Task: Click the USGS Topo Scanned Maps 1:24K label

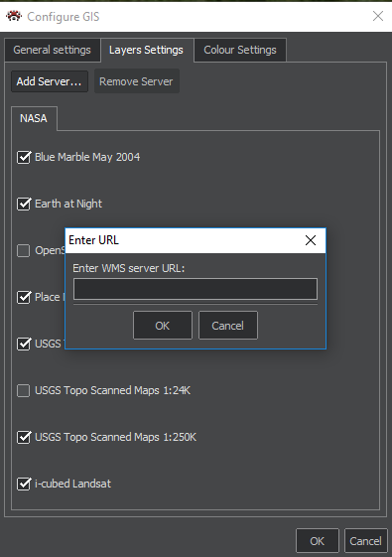Action: [x=112, y=391]
